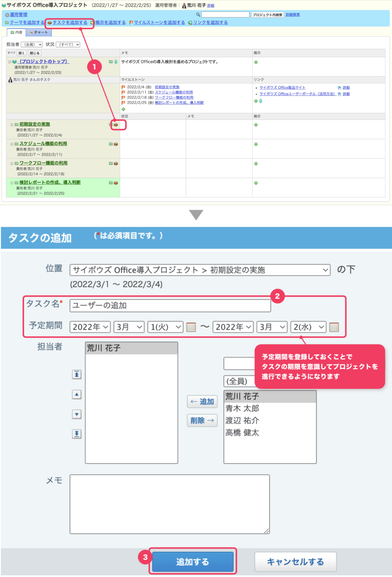Click the add-theme icon in 検討レポートの作成 row
Image resolution: width=392 pixels, height=577 pixels.
(x=111, y=183)
